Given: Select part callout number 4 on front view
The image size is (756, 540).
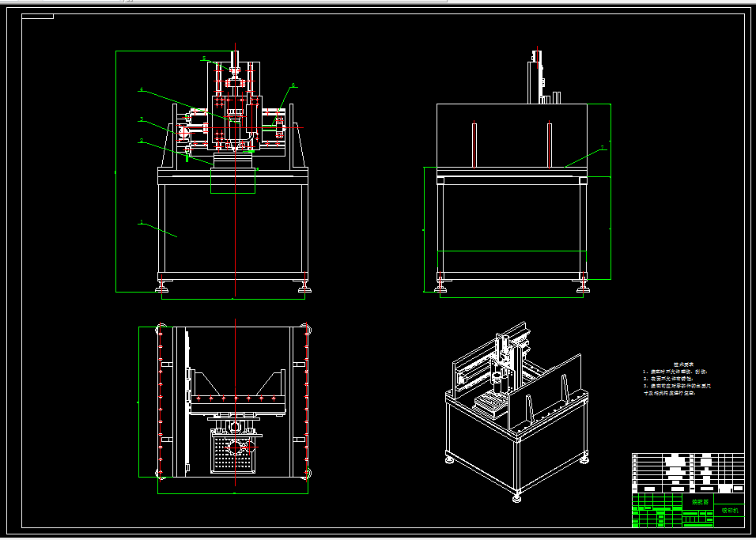Looking at the screenshot, I should tap(142, 89).
